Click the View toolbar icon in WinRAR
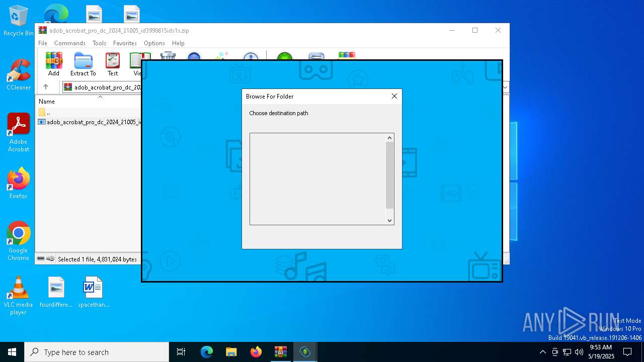The height and width of the screenshot is (362, 644). tap(135, 64)
